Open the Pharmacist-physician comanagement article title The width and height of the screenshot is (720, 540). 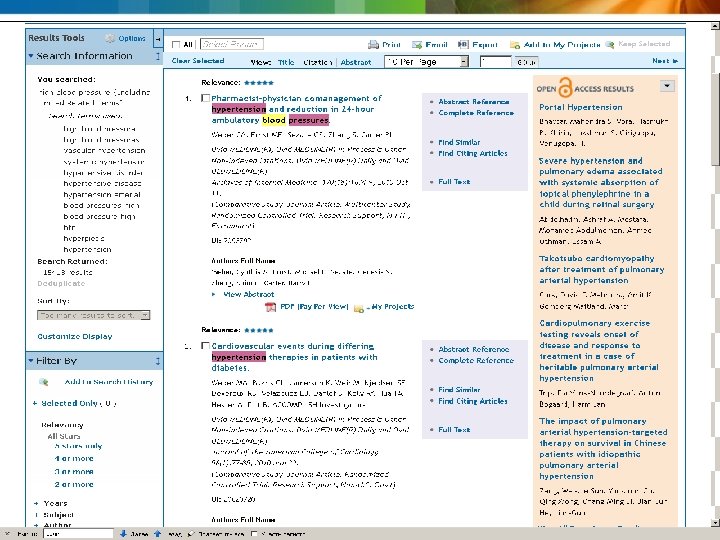(296, 109)
